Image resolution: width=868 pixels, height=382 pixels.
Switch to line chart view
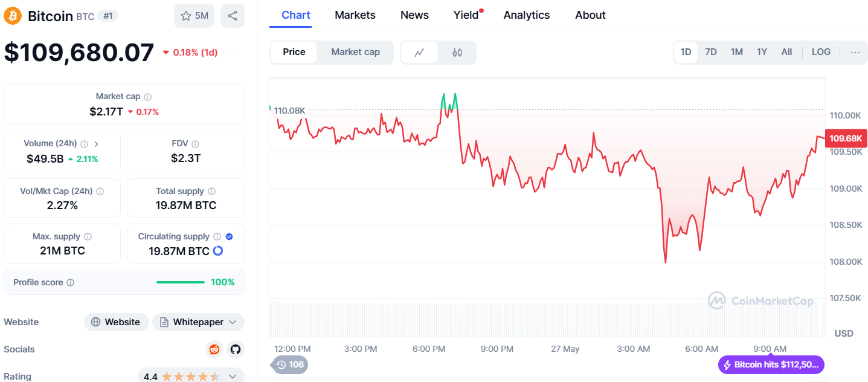(x=419, y=53)
